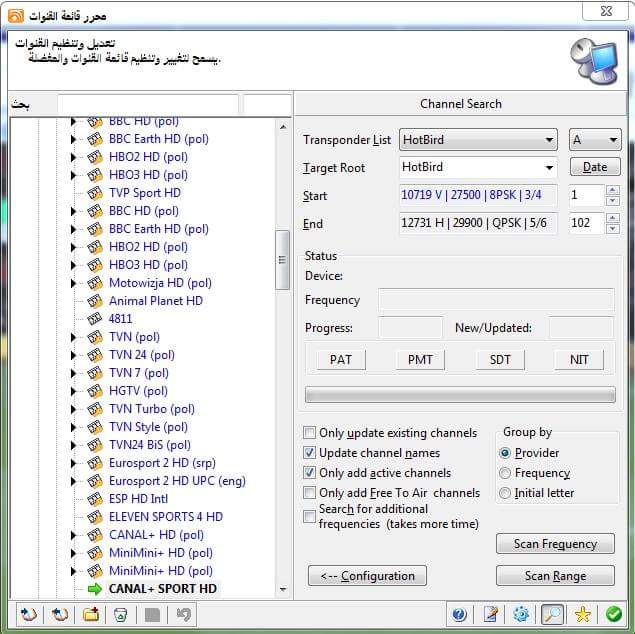
Task: Select the CANAL+ SPORT HD channel
Action: pos(163,589)
